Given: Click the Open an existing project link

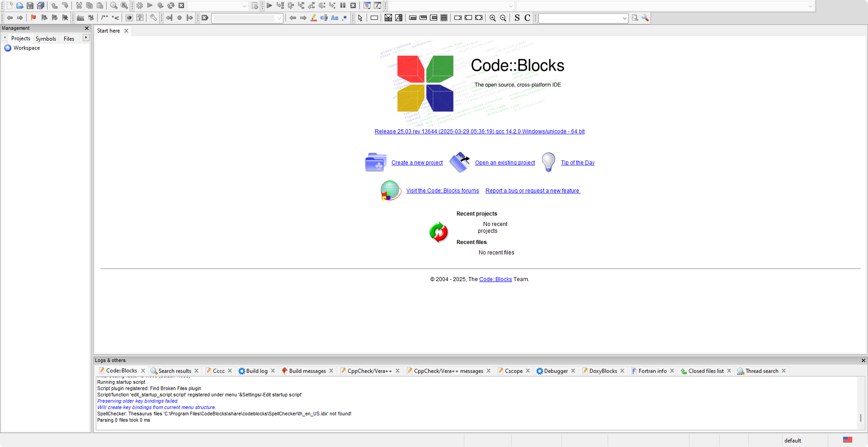Looking at the screenshot, I should coord(505,163).
